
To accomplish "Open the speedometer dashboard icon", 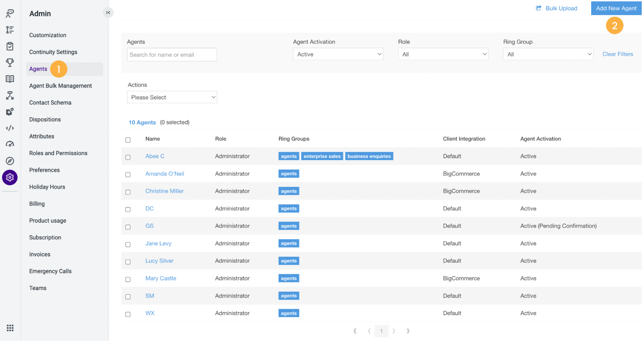I will 10,144.
